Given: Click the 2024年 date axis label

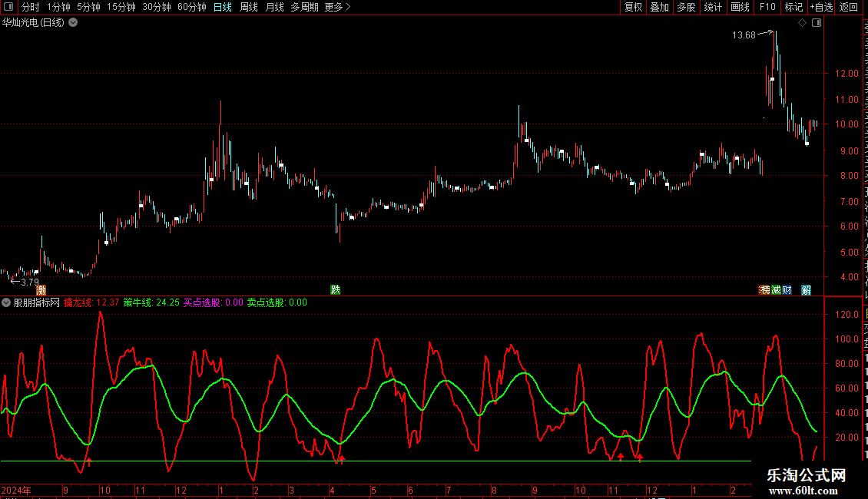Looking at the screenshot, I should click(16, 490).
